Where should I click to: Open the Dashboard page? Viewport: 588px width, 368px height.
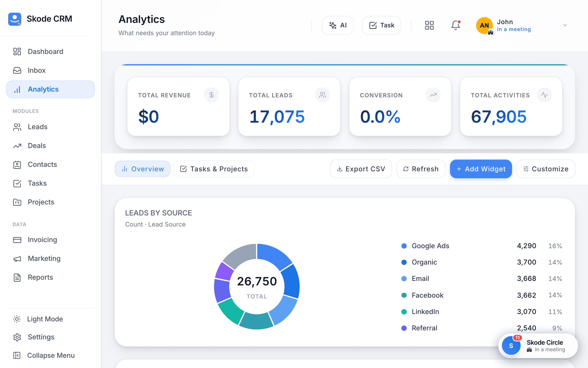50,52
